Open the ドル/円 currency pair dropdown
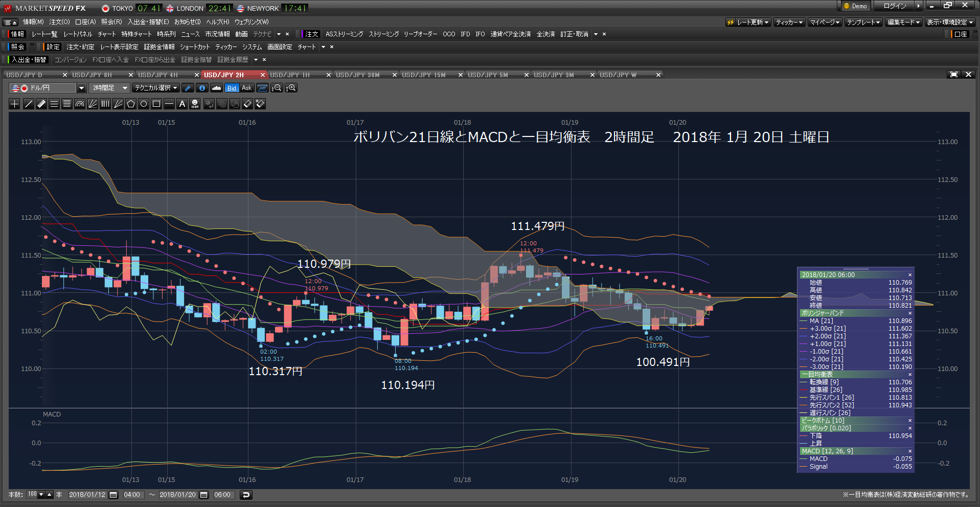 pos(81,88)
